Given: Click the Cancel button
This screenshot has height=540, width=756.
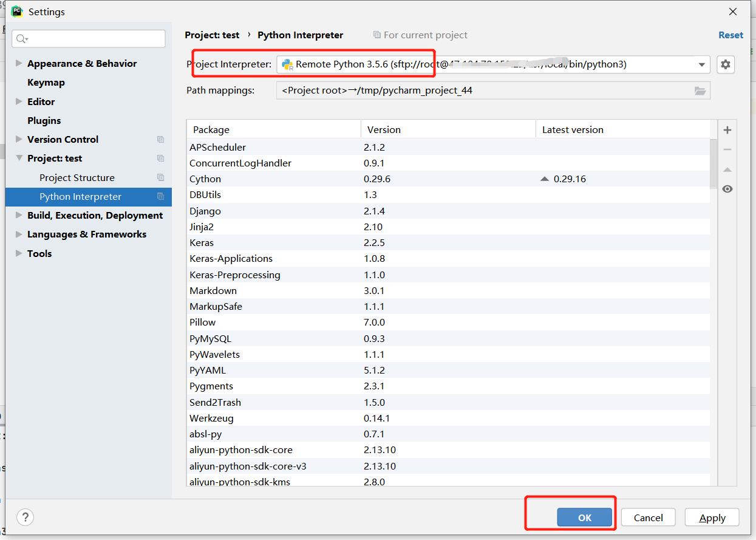Looking at the screenshot, I should point(648,518).
